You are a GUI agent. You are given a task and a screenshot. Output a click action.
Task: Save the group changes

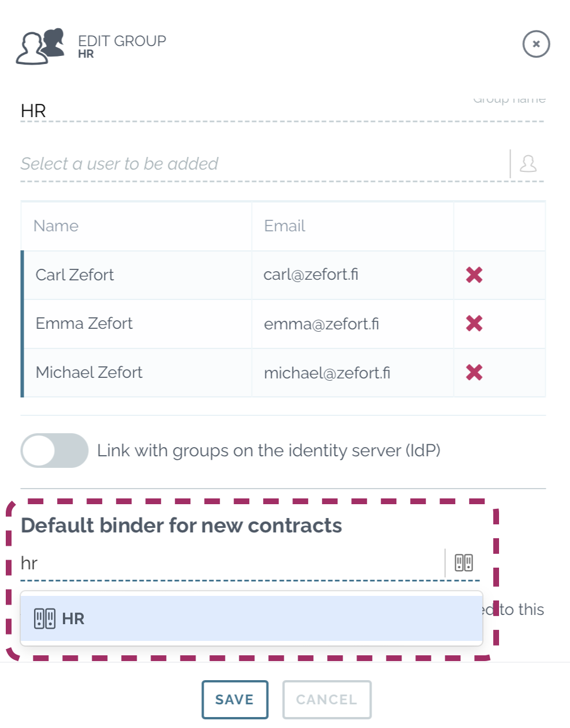pyautogui.click(x=235, y=700)
